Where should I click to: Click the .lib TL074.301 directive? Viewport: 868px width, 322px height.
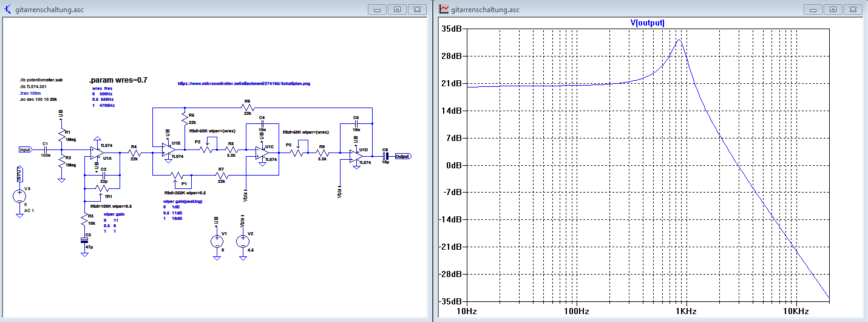pyautogui.click(x=33, y=87)
